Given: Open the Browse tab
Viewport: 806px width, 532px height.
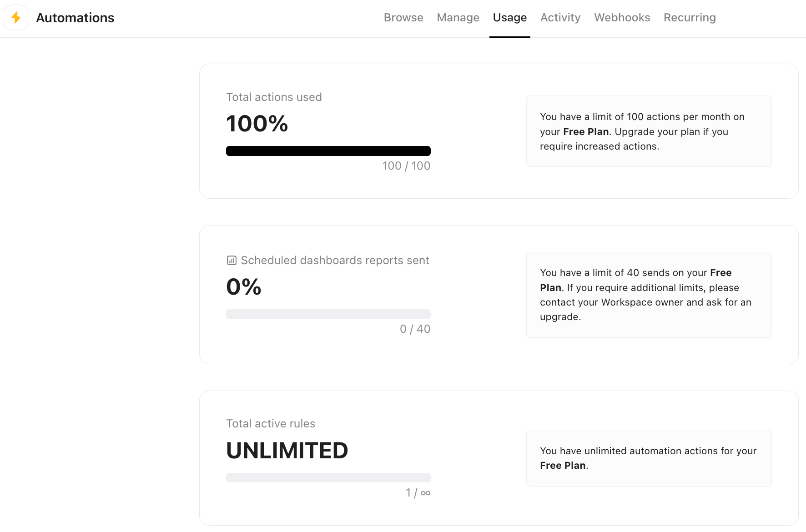Looking at the screenshot, I should tap(403, 18).
